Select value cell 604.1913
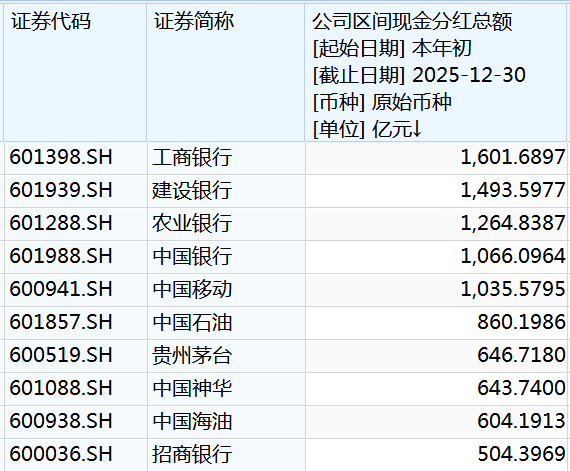Image resolution: width=570 pixels, height=471 pixels. click(x=436, y=422)
